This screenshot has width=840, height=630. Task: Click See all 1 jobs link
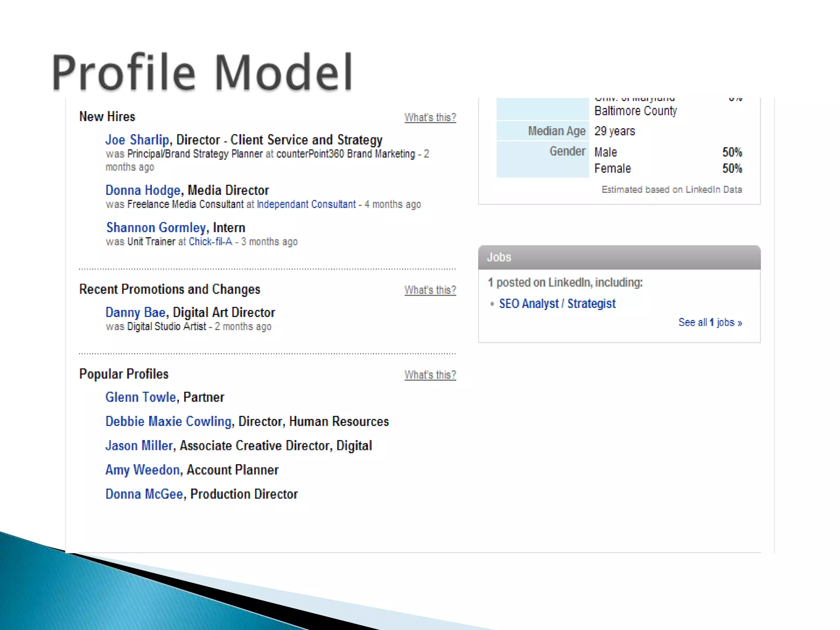[710, 322]
